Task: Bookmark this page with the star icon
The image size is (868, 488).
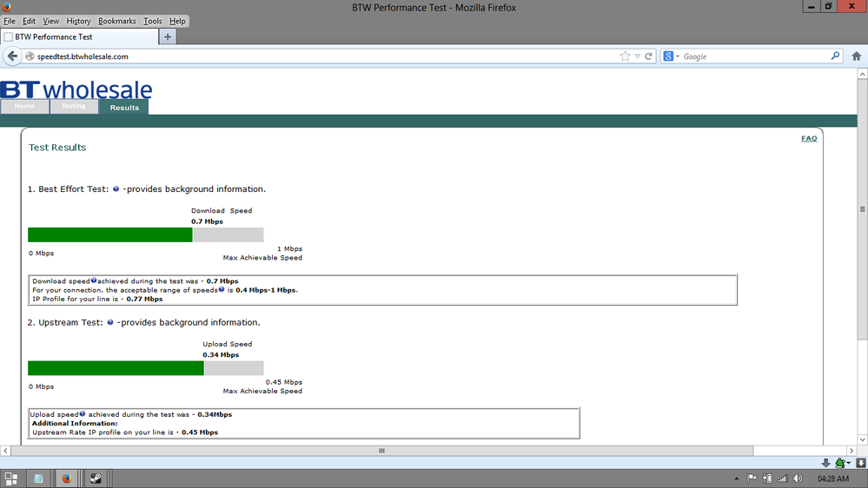Action: coord(625,56)
